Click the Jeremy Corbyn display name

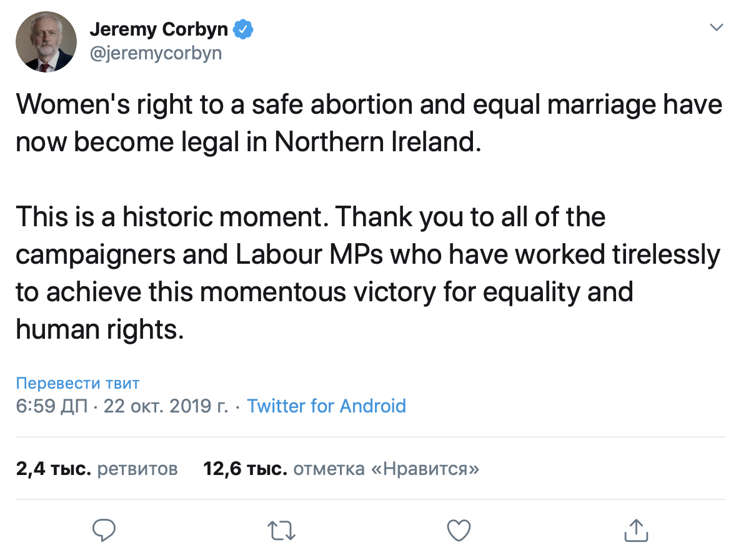pos(160,29)
